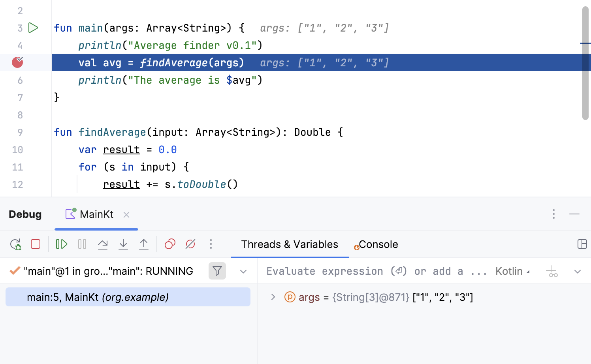Viewport: 591px width, 364px height.
Task: Stop the running debug session
Action: click(x=35, y=244)
